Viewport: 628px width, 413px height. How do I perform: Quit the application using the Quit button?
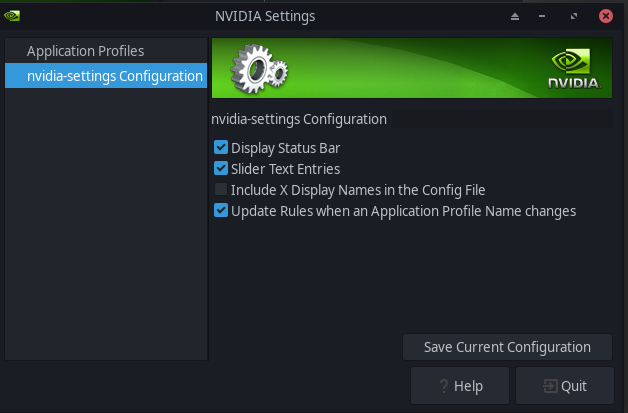click(x=563, y=386)
